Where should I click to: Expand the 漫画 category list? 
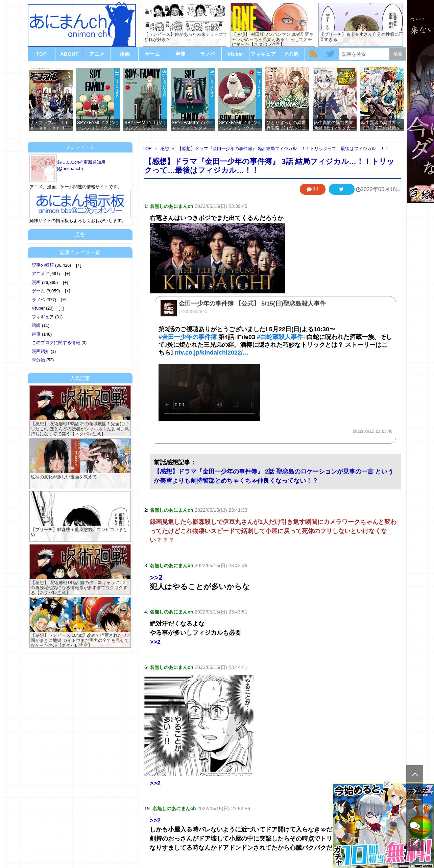(x=66, y=283)
